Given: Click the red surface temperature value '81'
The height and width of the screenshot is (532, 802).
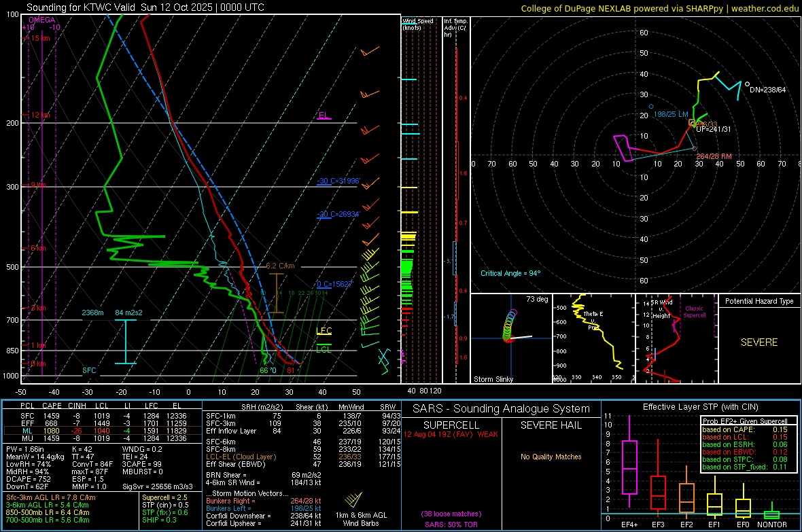Looking at the screenshot, I should 290,370.
